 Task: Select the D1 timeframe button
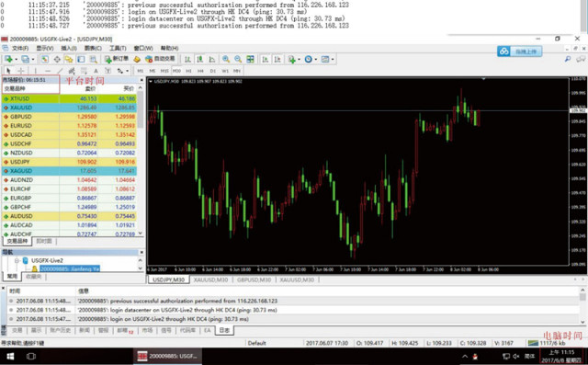tap(212, 71)
